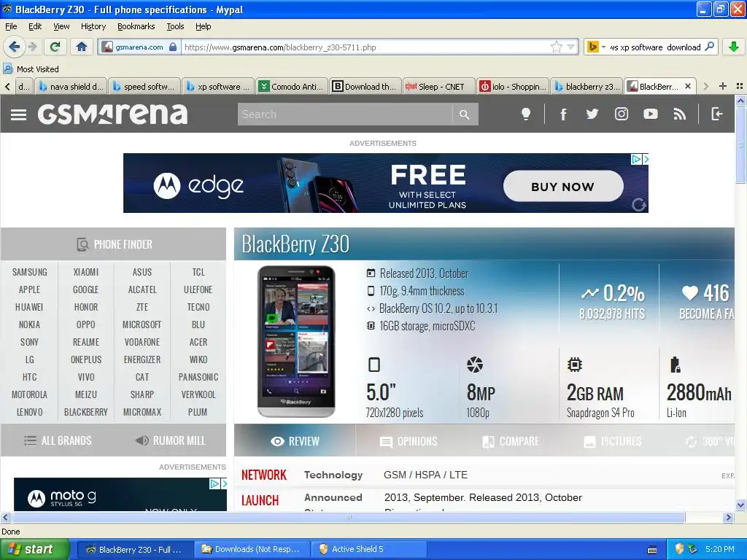747x560 pixels.
Task: Switch to the iolo - Shoppin... tab
Action: pos(513,86)
